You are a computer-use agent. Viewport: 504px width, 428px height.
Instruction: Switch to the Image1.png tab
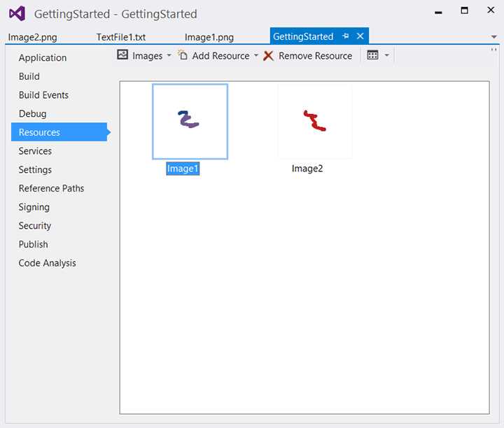[x=209, y=37]
